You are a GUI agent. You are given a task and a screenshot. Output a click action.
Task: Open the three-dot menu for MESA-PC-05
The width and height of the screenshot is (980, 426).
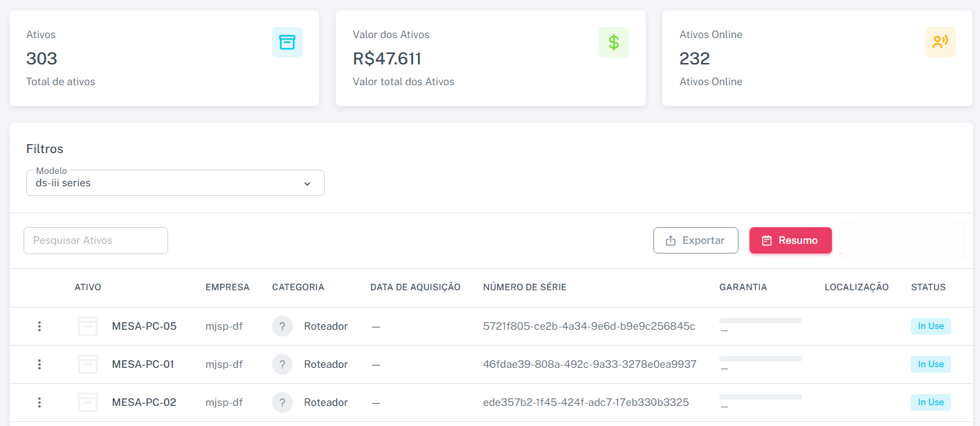39,326
